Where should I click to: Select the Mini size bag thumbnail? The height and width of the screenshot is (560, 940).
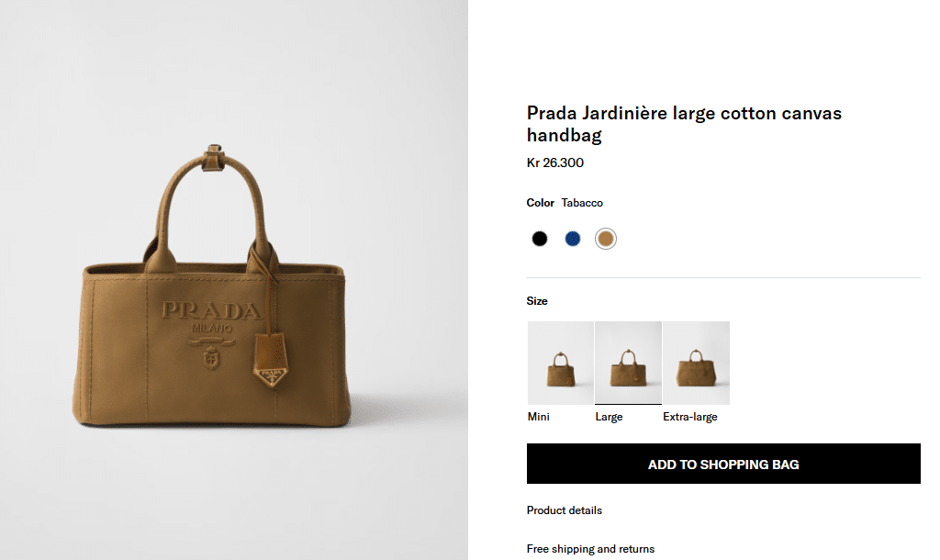(x=560, y=363)
